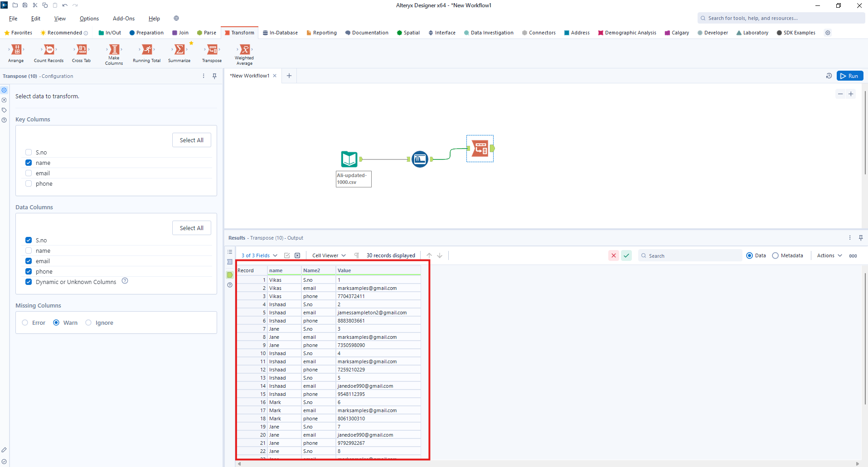Select the Cross Tab tool icon

pos(82,50)
